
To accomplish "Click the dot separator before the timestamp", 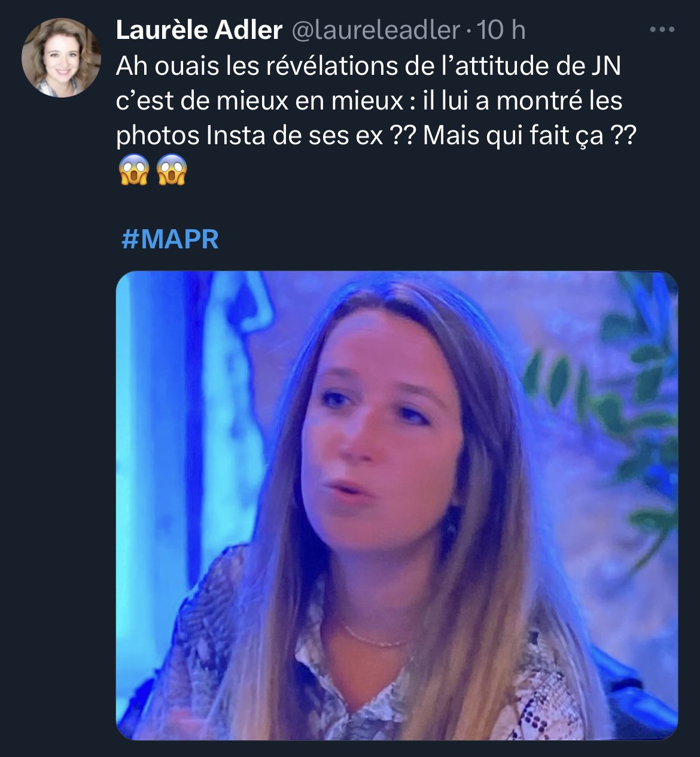I will tap(468, 31).
